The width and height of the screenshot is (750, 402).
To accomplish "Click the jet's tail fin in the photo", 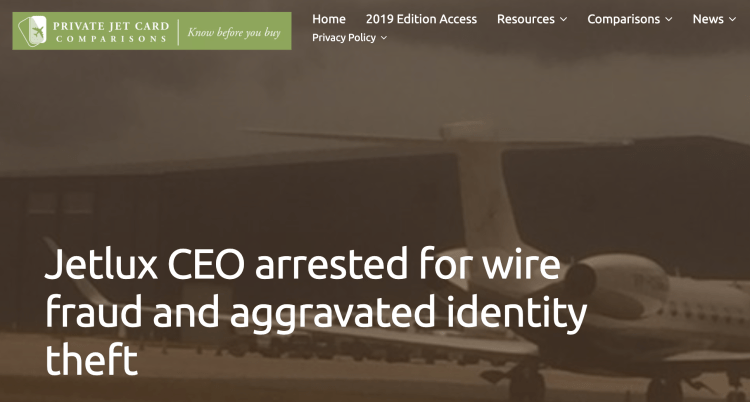I will click(x=483, y=191).
